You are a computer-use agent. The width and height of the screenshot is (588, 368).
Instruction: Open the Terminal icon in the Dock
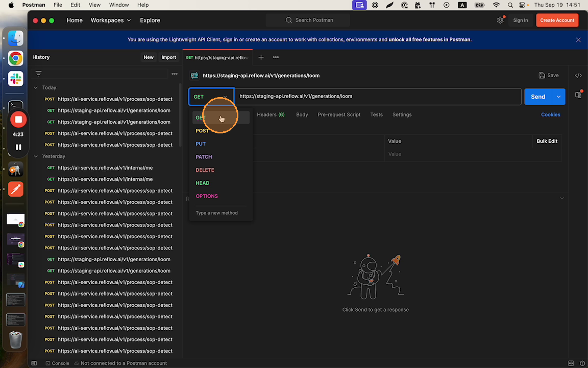tap(16, 106)
